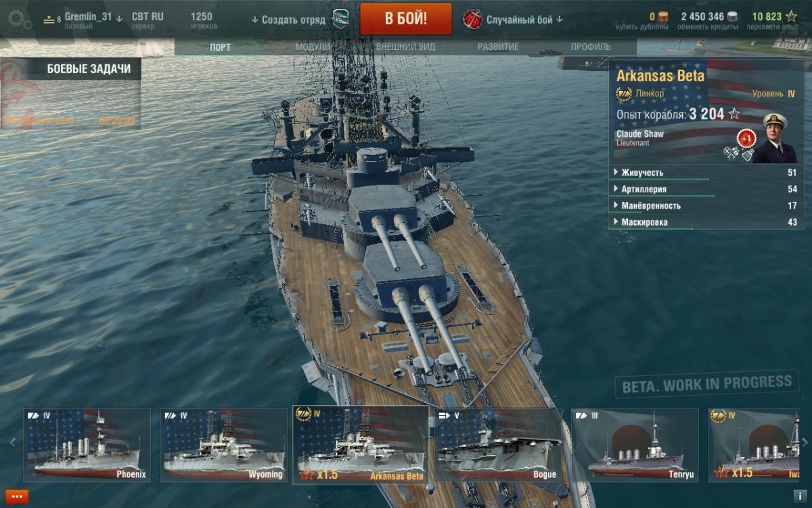This screenshot has width=812, height=508.
Task: Click the commander skill point +1 badge
Action: [746, 137]
